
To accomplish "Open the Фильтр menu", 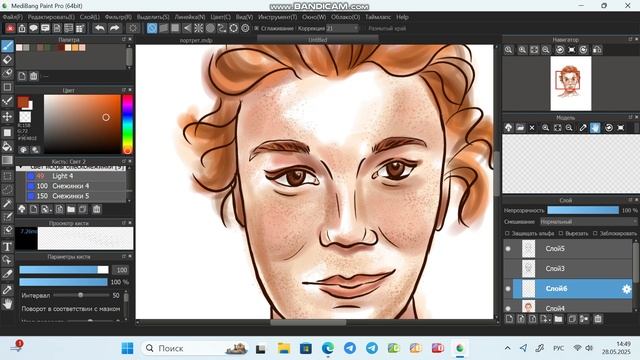I will pyautogui.click(x=118, y=17).
